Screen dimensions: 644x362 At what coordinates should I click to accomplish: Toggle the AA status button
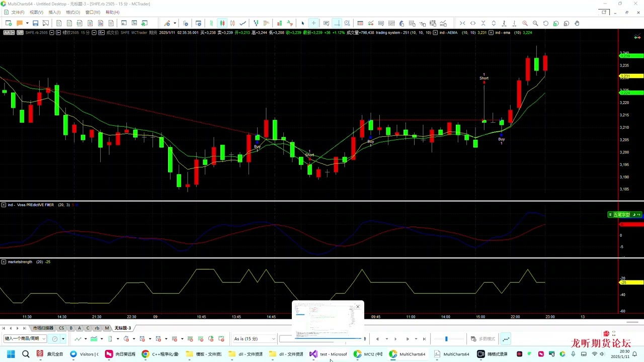click(x=7, y=33)
